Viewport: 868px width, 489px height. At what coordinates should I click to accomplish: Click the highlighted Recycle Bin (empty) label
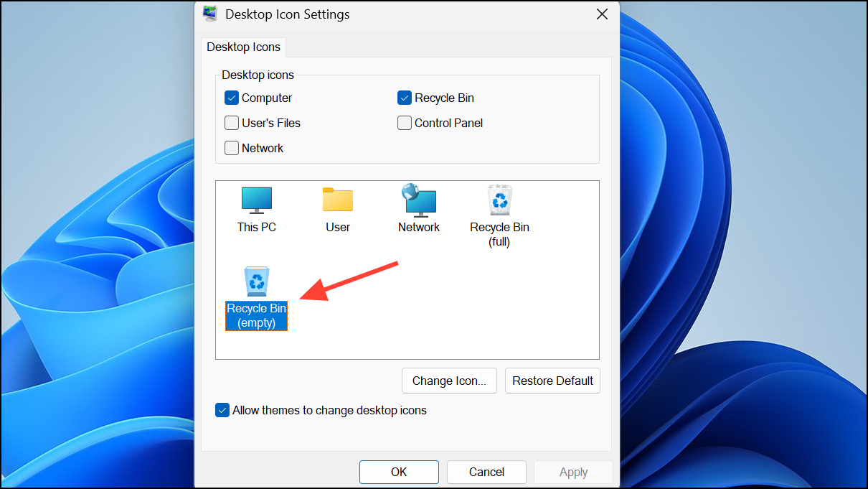[256, 315]
